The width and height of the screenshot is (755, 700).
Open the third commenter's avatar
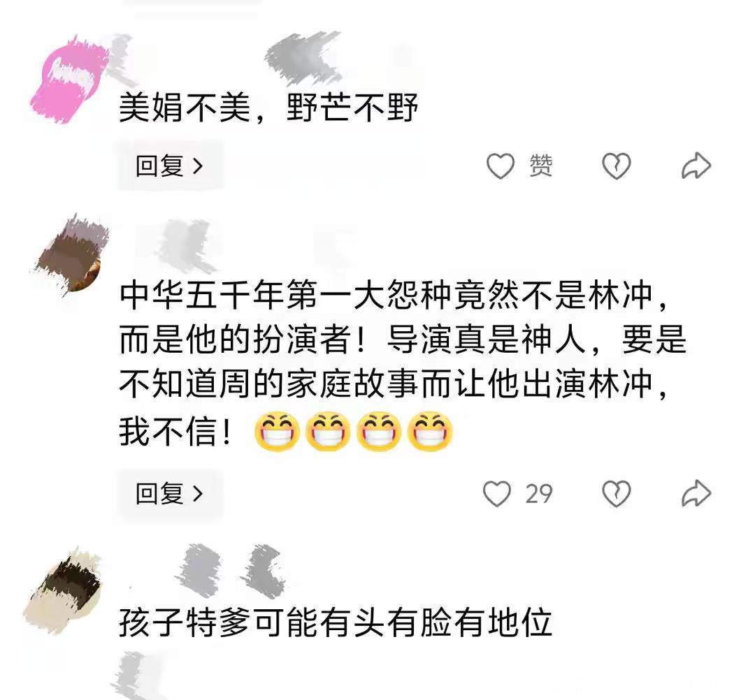tap(64, 590)
